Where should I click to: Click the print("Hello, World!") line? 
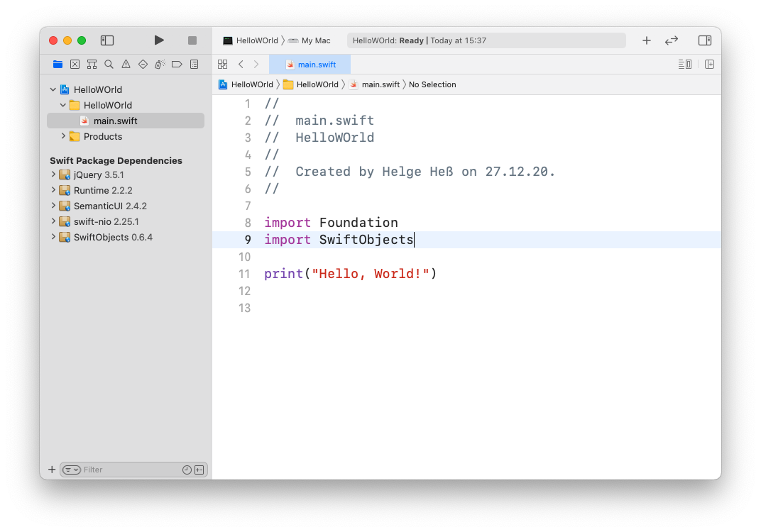pos(351,274)
